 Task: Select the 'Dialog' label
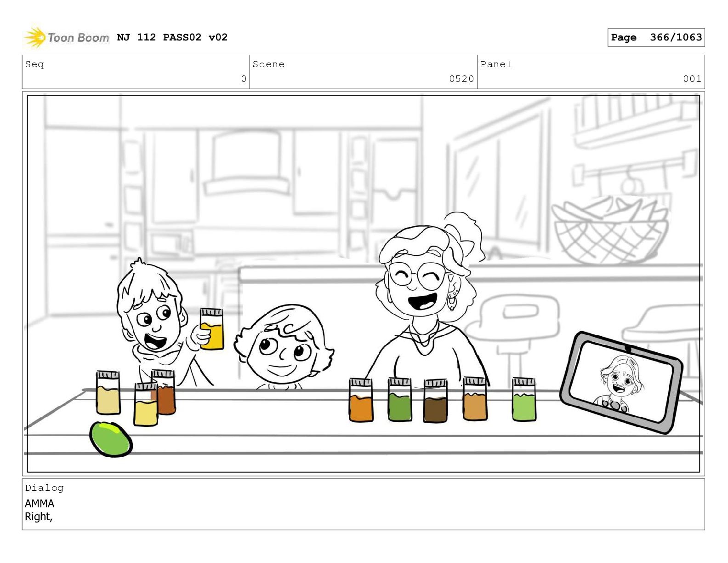click(x=44, y=488)
